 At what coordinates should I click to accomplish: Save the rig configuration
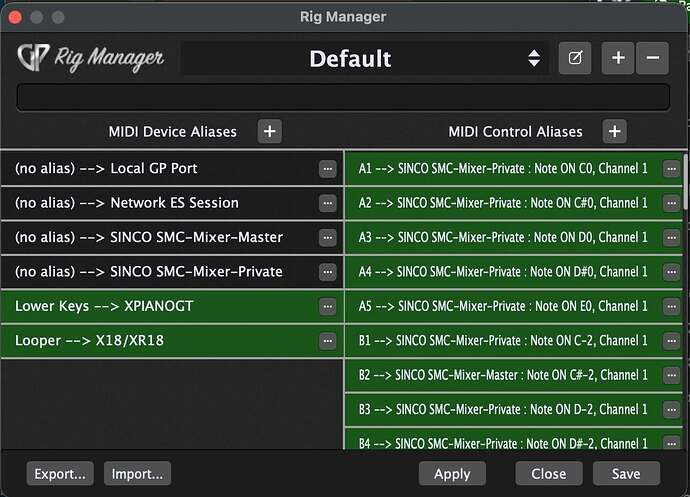pyautogui.click(x=626, y=474)
